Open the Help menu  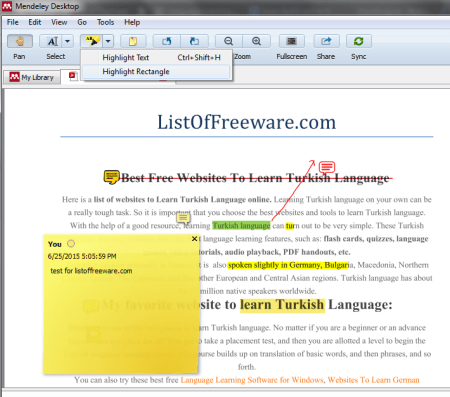pos(132,22)
